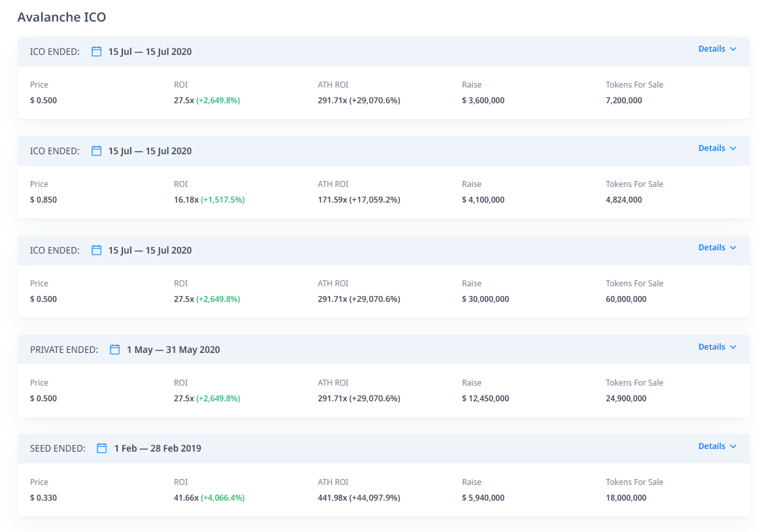Click the 15 Jul date in the $0.850 card
758x532 pixels.
pos(150,151)
